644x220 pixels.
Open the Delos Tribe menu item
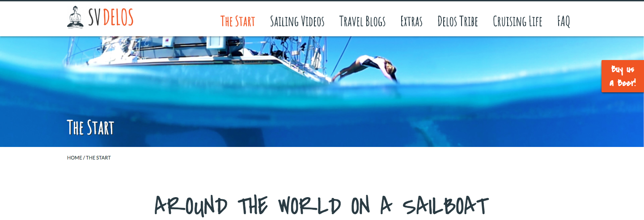coord(458,21)
